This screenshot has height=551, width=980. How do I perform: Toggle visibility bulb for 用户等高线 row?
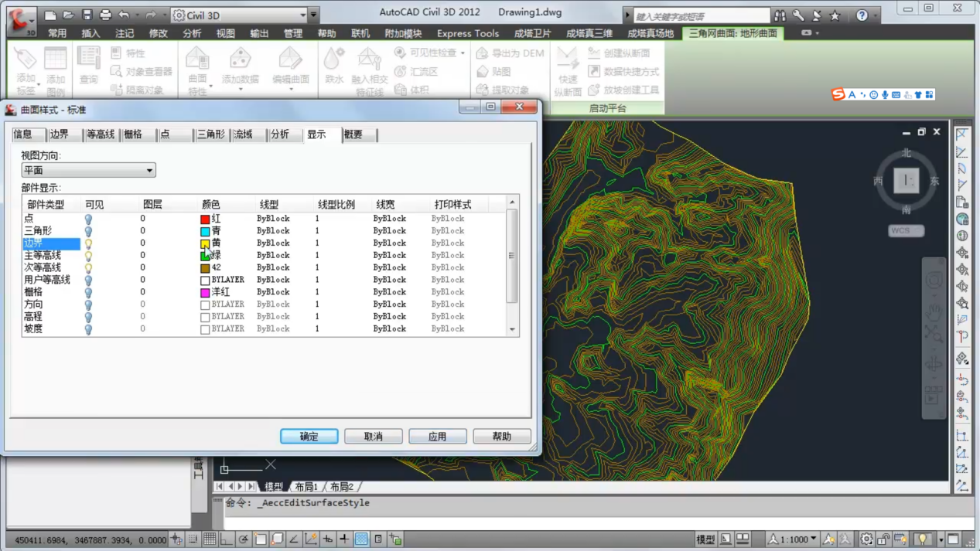pos(88,281)
